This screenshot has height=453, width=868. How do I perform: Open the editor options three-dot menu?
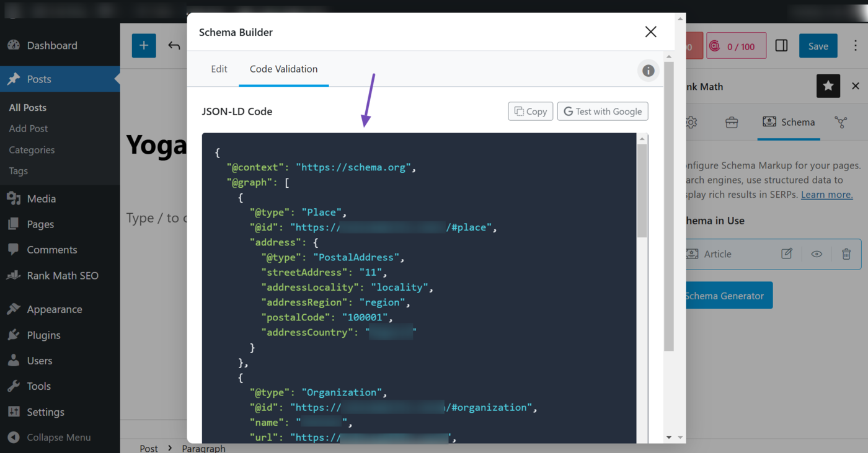pos(856,46)
